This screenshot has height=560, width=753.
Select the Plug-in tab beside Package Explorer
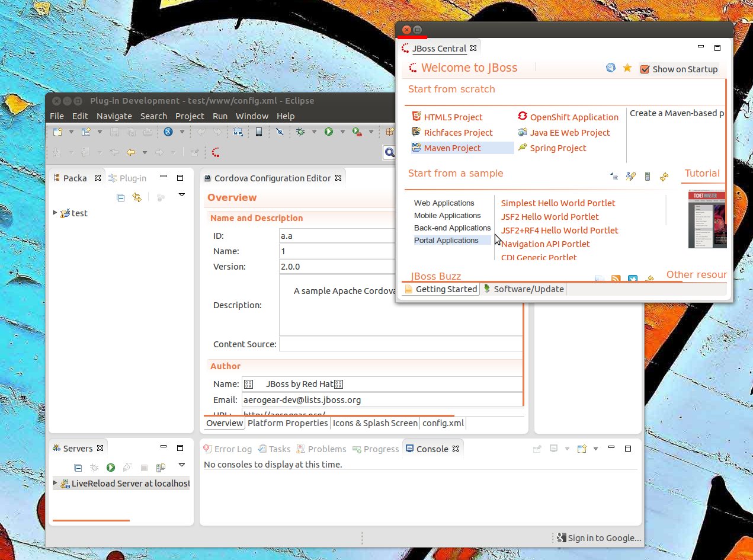[127, 178]
